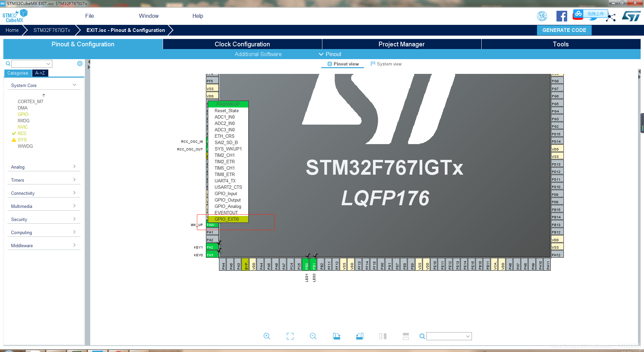Click the System view grid icon
644x352 pixels.
tap(373, 63)
